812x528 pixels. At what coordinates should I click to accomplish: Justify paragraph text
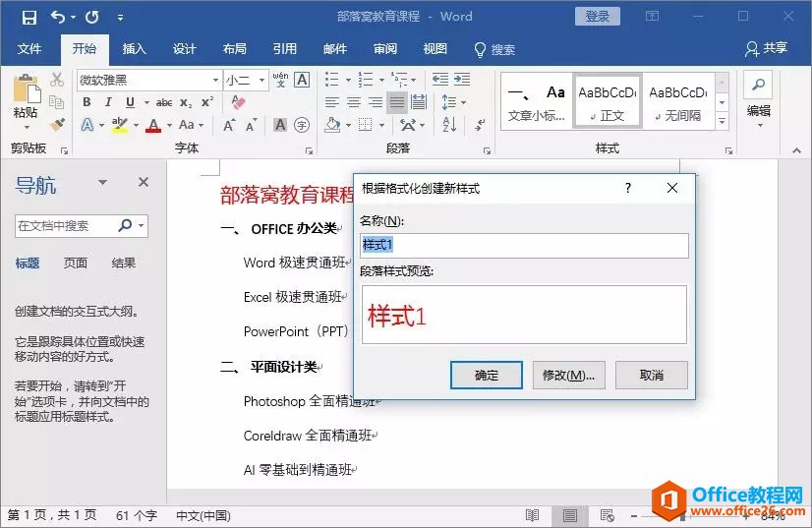(397, 102)
